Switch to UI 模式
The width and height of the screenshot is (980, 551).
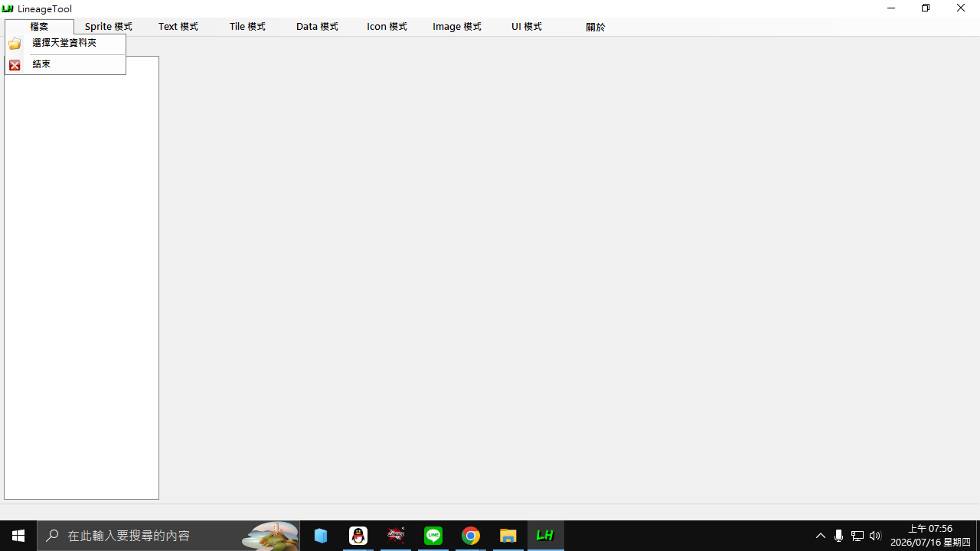(527, 27)
